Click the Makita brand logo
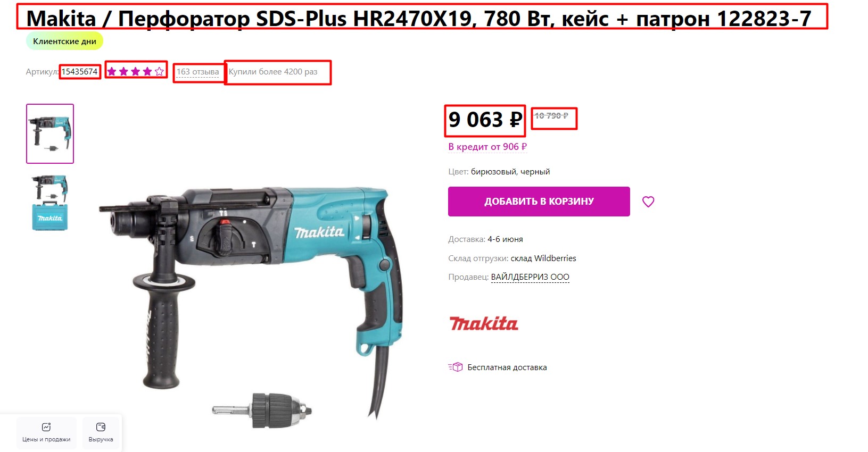The image size is (868, 452). [x=484, y=323]
